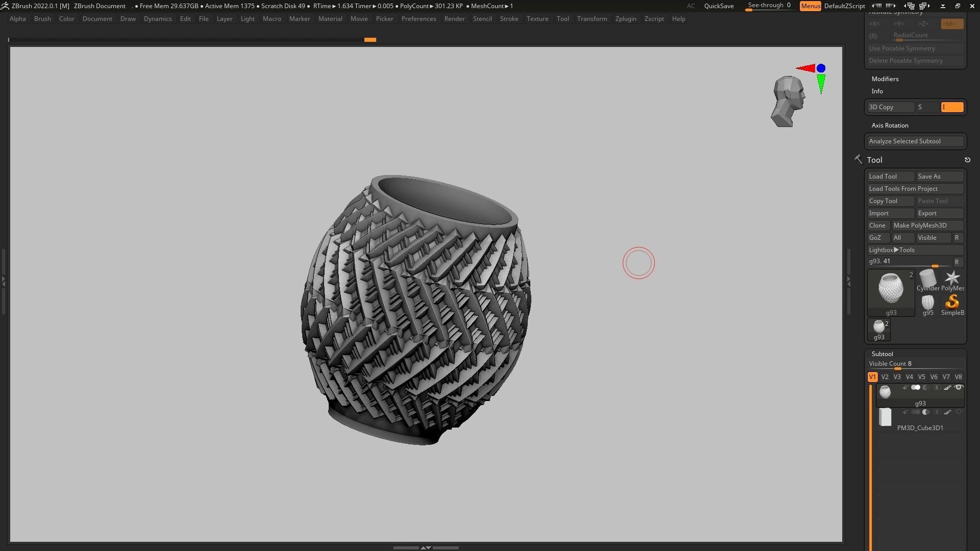Enable visibility set V8

[x=958, y=377]
